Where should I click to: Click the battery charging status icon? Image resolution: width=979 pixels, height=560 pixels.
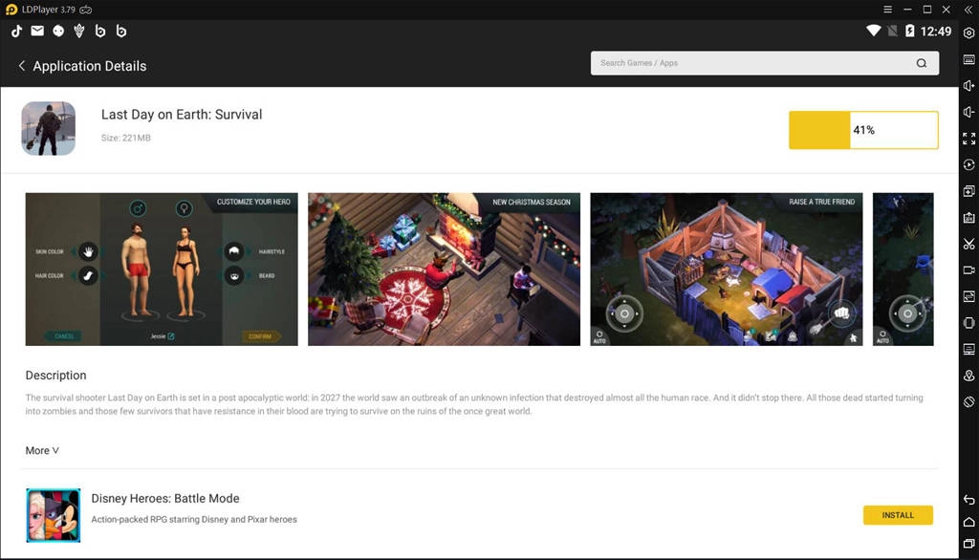(x=910, y=31)
